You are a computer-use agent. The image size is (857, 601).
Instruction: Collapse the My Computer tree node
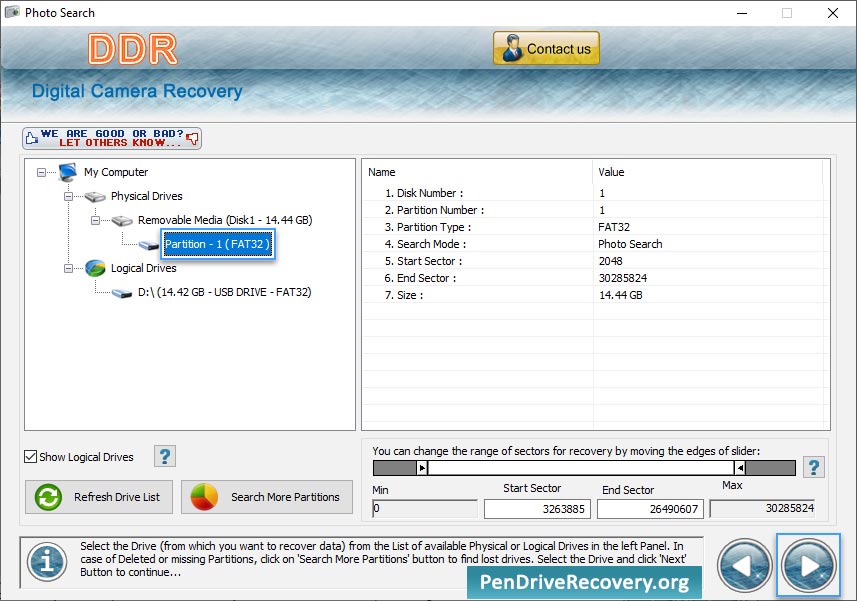point(42,172)
